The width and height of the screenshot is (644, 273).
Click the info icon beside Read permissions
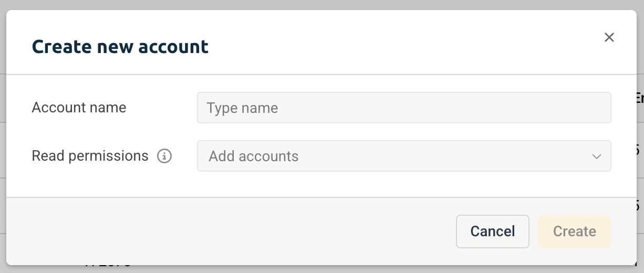pos(165,156)
